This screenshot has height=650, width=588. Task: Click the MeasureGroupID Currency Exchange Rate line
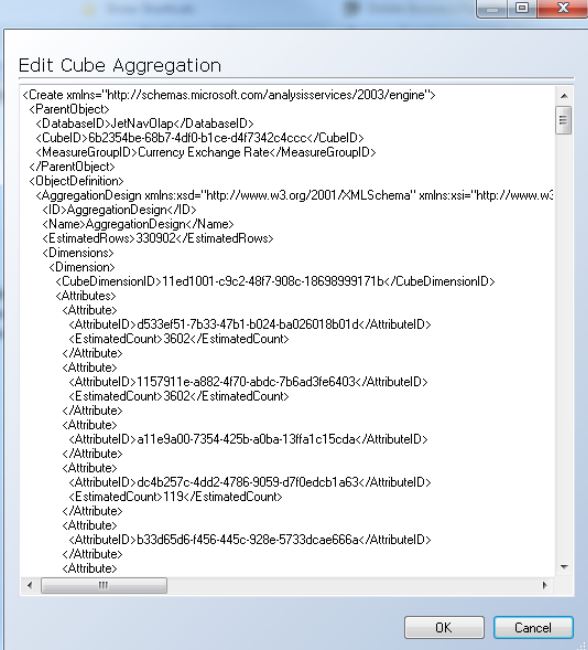pyautogui.click(x=206, y=152)
